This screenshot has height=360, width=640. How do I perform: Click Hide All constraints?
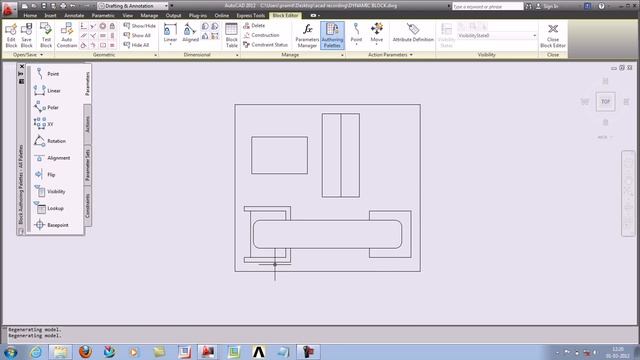click(x=136, y=45)
